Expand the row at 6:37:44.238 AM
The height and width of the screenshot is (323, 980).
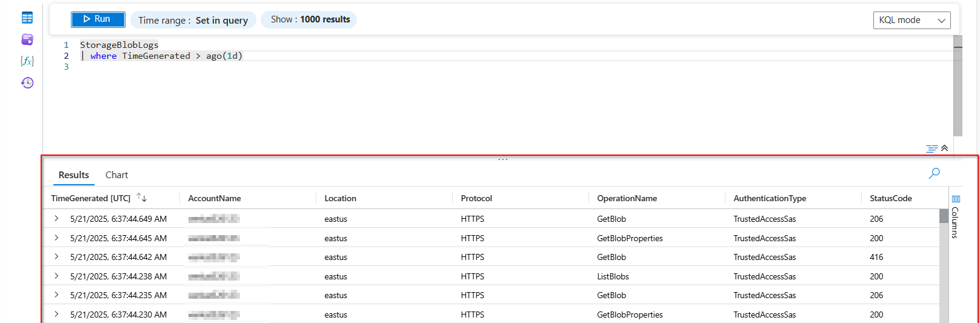coord(56,276)
